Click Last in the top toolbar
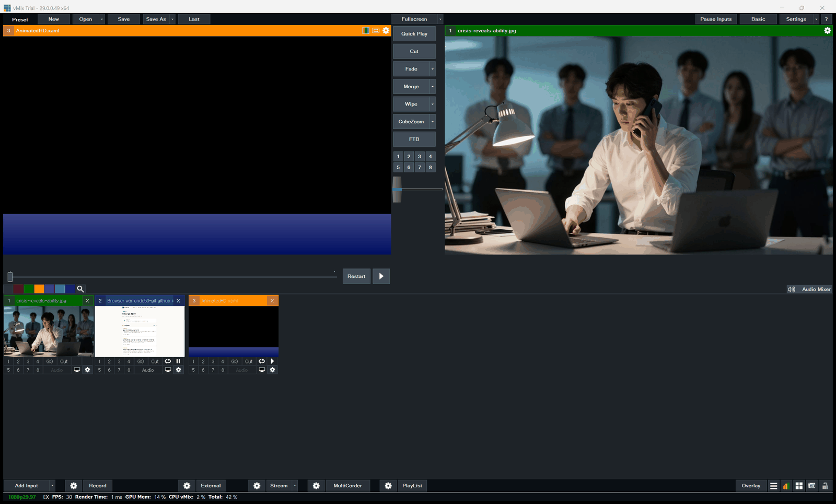This screenshot has width=836, height=504. 194,19
